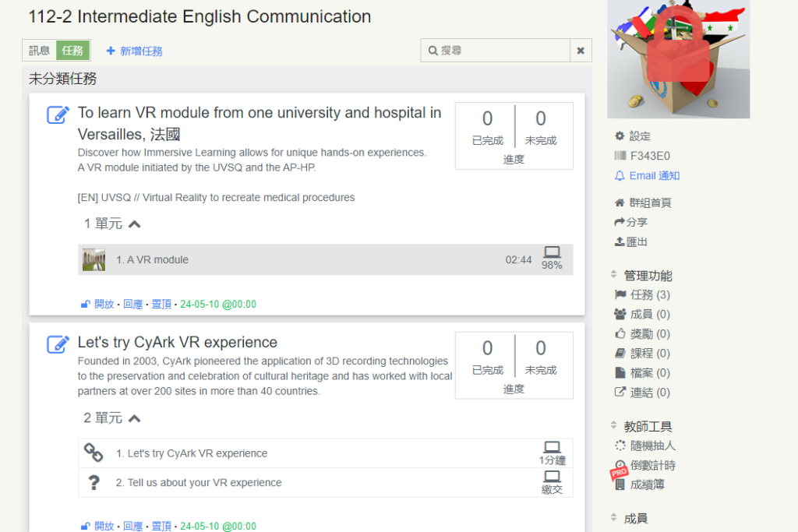Click the 設定 gear icon in sidebar
The height and width of the screenshot is (532, 798).
coord(620,136)
